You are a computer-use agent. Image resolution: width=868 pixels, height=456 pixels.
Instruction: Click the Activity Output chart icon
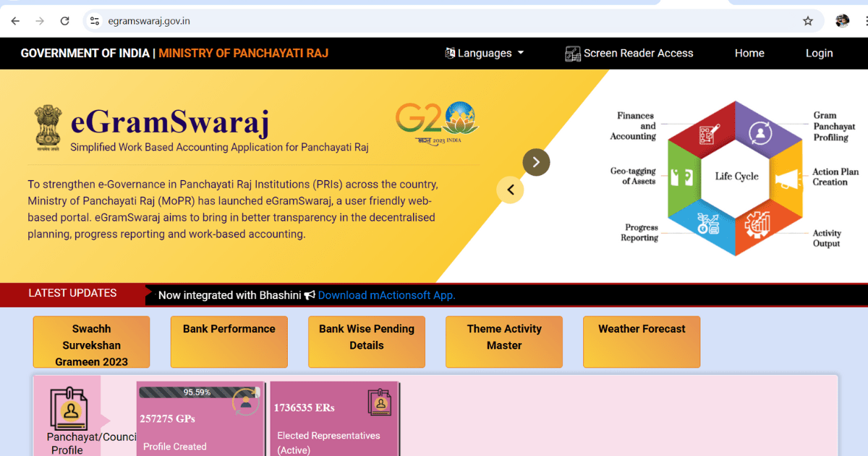click(x=759, y=225)
